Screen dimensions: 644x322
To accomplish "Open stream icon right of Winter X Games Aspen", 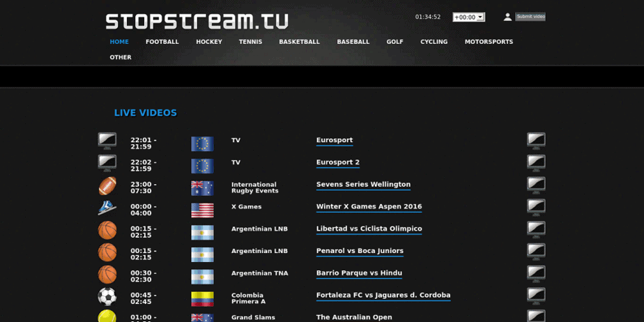I will click(x=537, y=208).
